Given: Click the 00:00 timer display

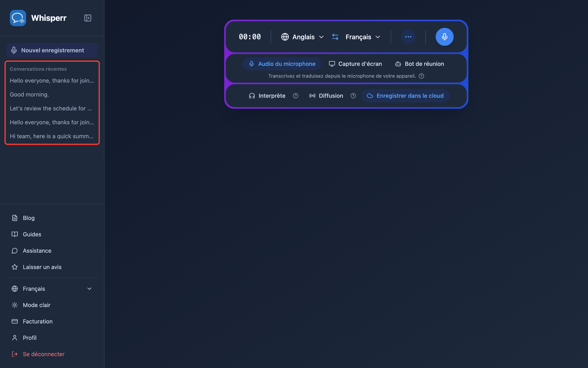Looking at the screenshot, I should [x=250, y=37].
